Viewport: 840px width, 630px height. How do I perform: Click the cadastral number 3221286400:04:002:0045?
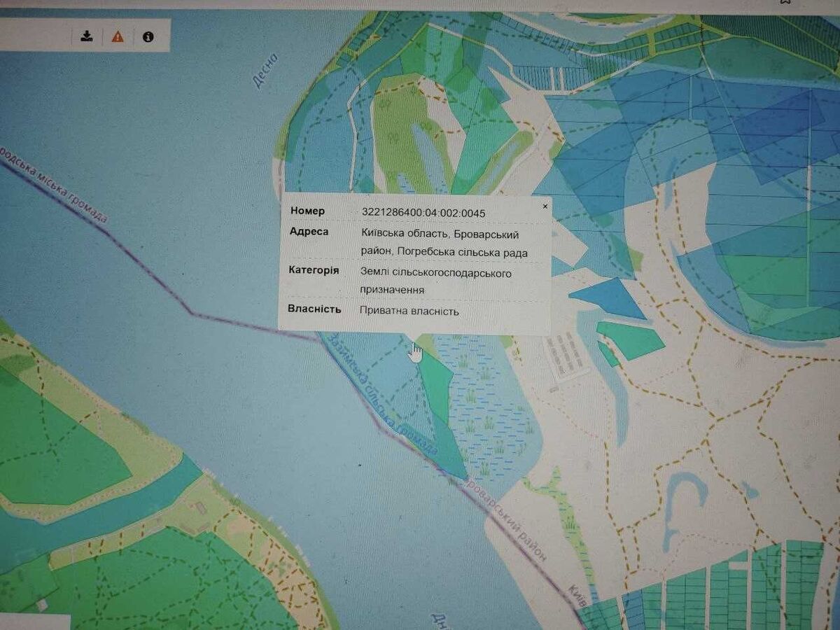[x=423, y=213]
